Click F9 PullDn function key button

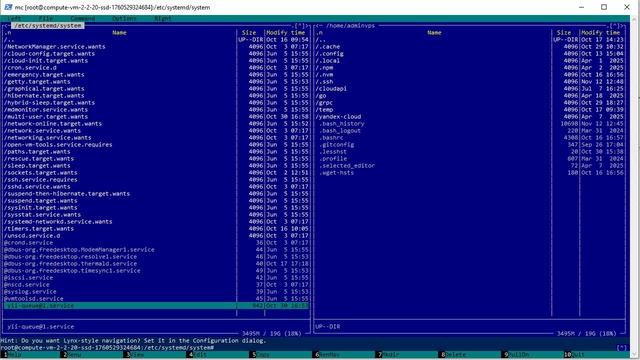[x=519, y=355]
